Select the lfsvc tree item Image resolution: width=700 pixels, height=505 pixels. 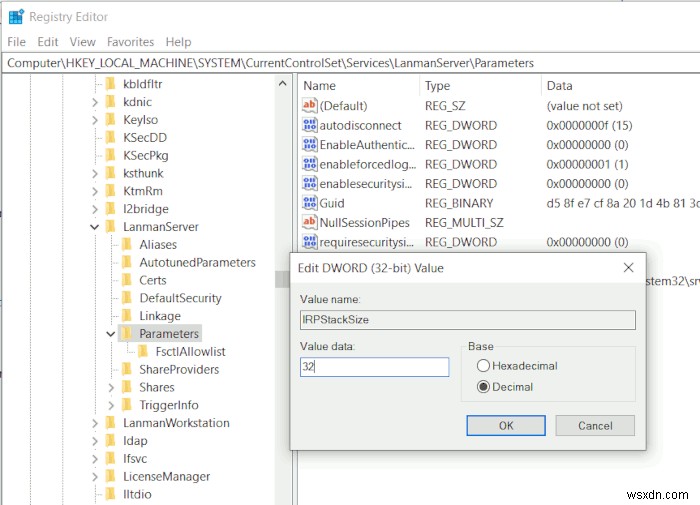(x=135, y=459)
